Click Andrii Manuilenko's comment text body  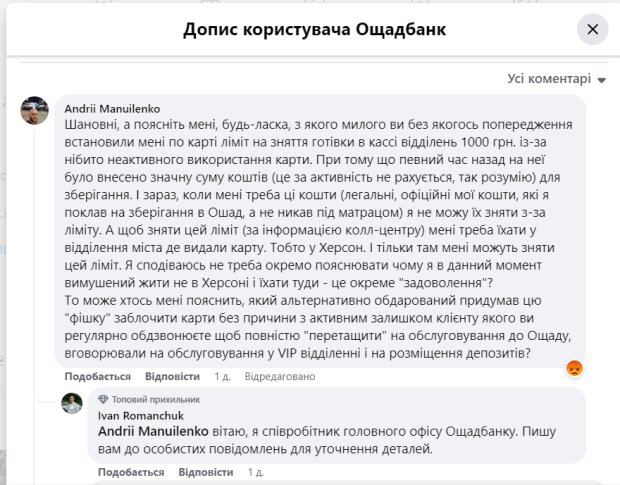(x=319, y=239)
